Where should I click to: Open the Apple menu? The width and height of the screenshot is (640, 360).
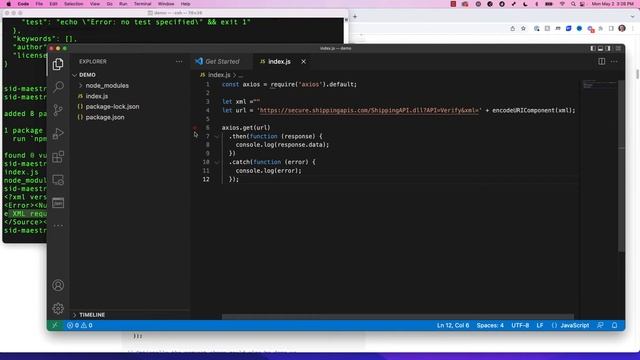point(9,4)
